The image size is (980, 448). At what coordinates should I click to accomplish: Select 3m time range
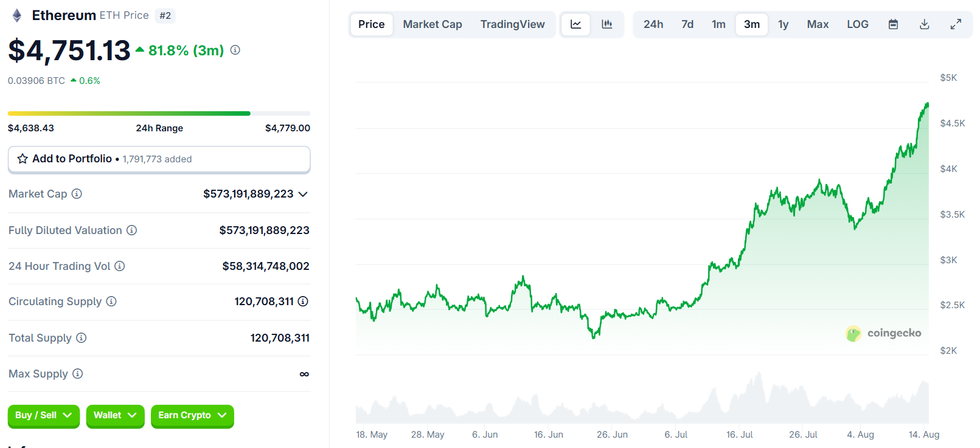[752, 24]
